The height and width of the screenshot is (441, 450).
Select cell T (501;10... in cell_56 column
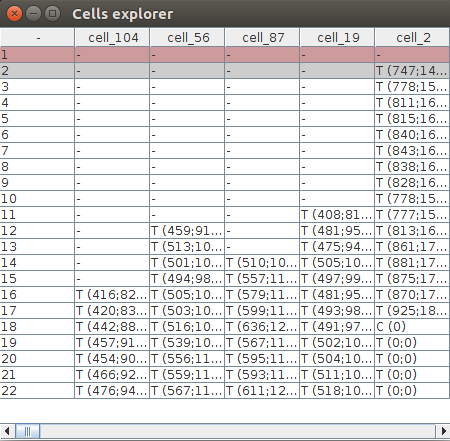click(187, 263)
